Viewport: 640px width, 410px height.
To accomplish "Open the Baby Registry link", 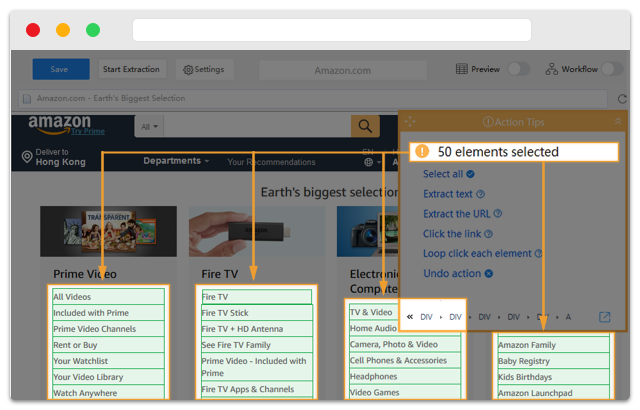I will tap(553, 361).
